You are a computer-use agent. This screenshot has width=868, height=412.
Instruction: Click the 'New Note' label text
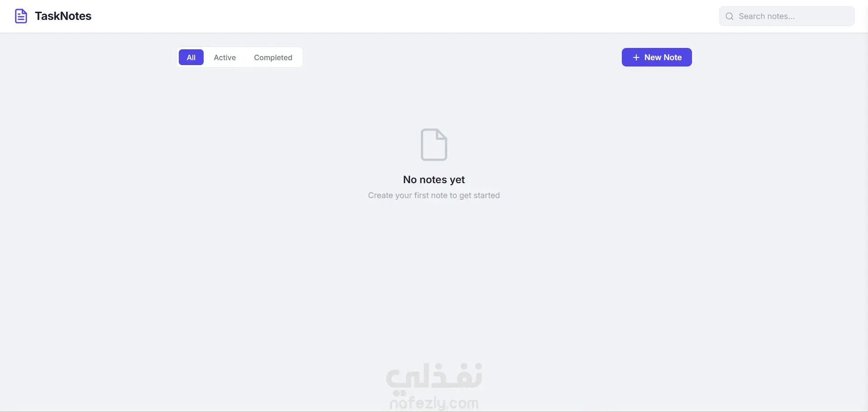pos(663,57)
